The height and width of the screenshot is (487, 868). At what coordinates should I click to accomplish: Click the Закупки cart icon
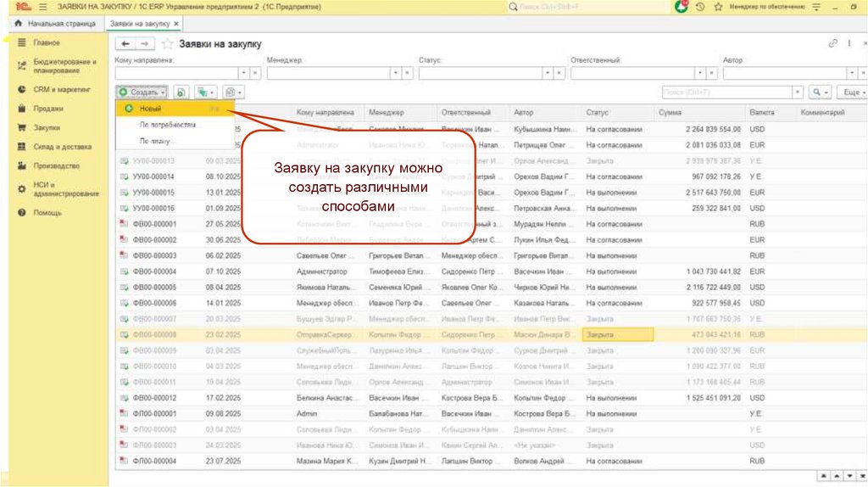21,127
